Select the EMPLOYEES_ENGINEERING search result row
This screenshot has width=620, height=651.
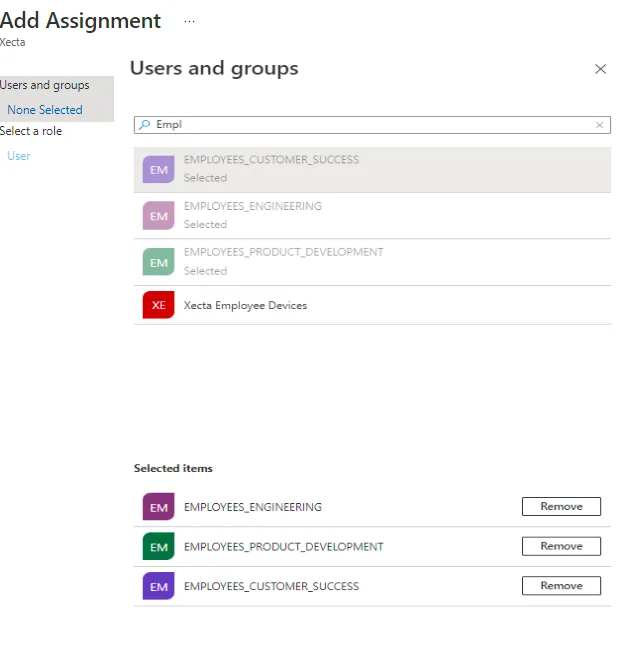[372, 216]
